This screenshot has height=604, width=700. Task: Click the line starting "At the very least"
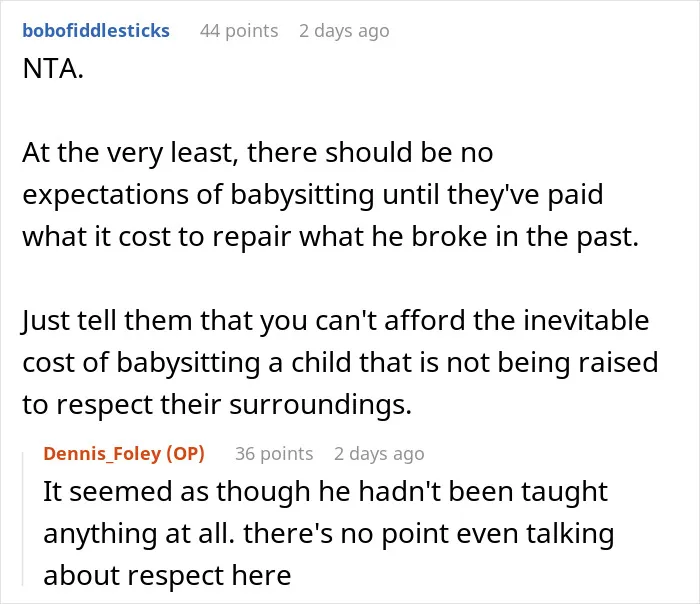pos(258,153)
